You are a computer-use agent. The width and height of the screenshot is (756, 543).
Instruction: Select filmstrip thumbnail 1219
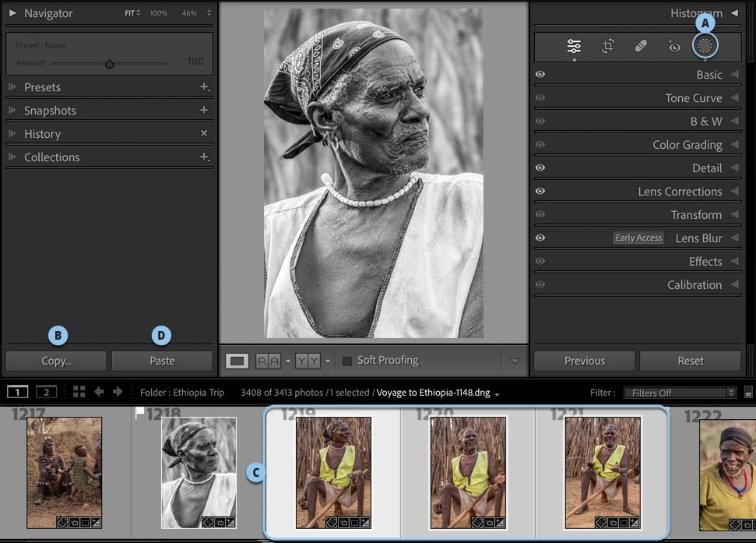pos(333,473)
